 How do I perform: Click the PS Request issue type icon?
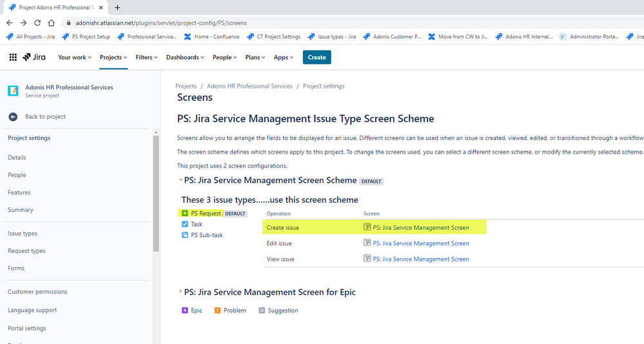[185, 213]
